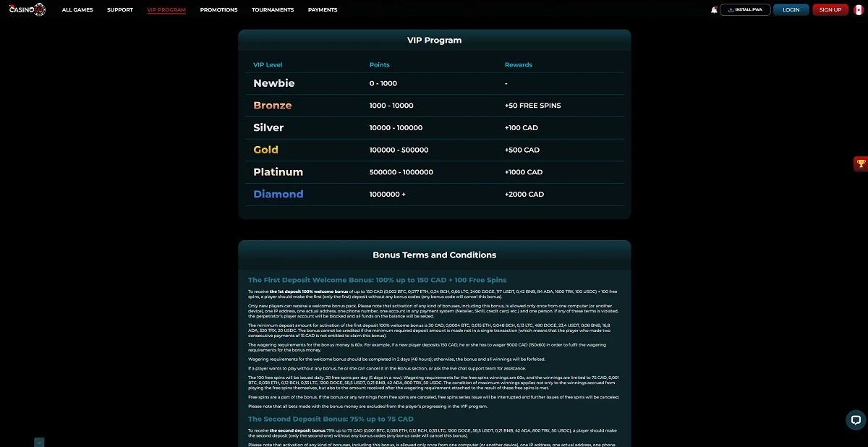Select the Platinum VIP level name
The height and width of the screenshot is (447, 868).
pos(278,172)
